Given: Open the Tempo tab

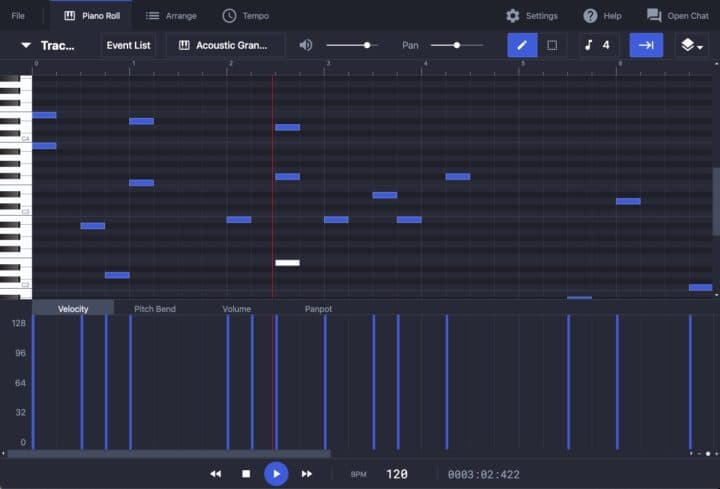Looking at the screenshot, I should (246, 16).
